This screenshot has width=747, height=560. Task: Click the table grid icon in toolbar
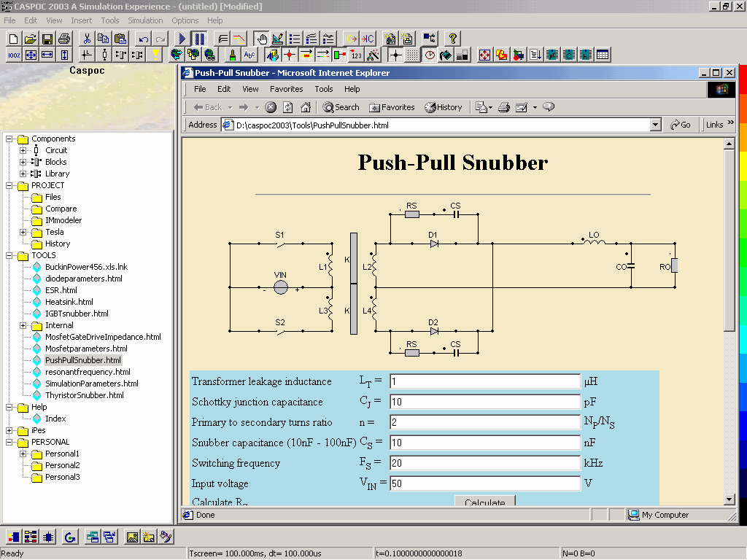[x=602, y=55]
